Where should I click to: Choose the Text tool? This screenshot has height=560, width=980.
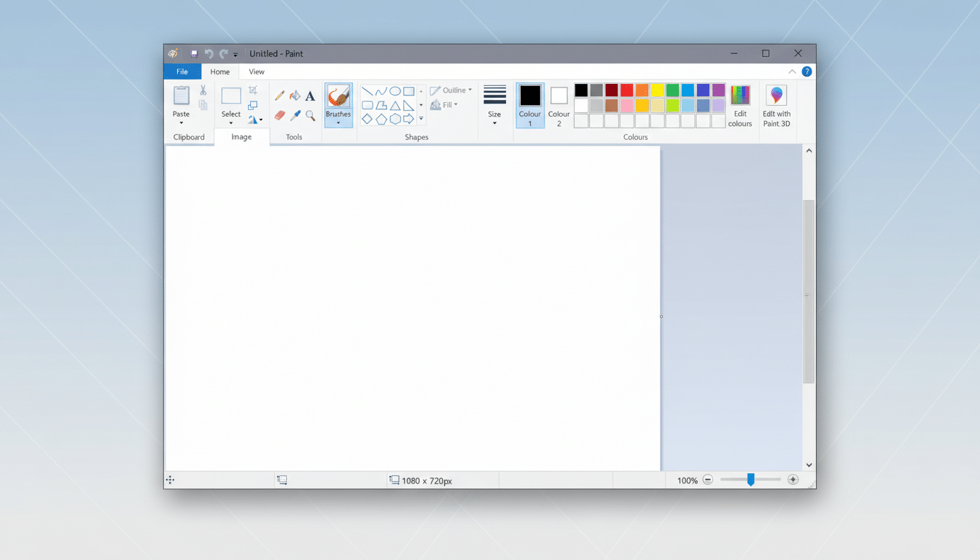click(309, 96)
